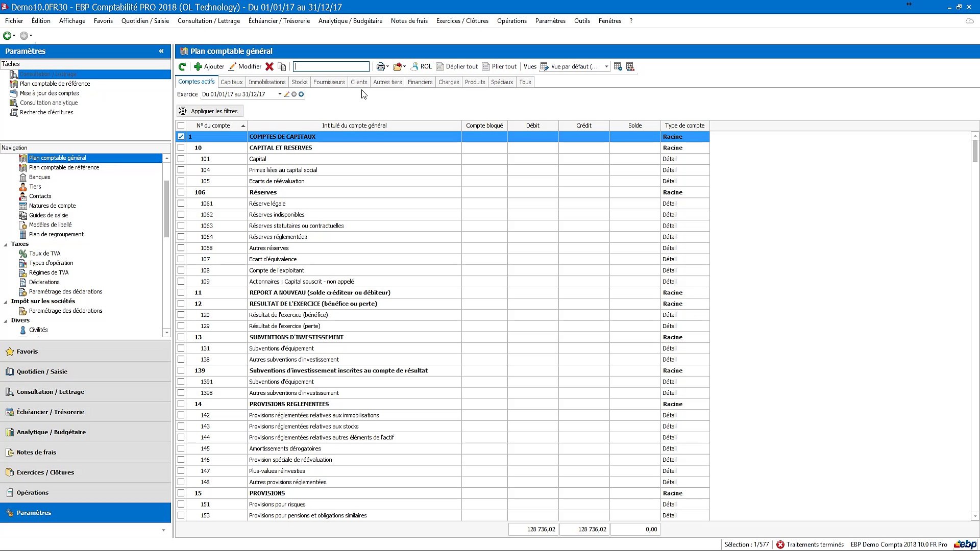Click the duplicate account icon
The width and height of the screenshot is (980, 551).
point(282,67)
